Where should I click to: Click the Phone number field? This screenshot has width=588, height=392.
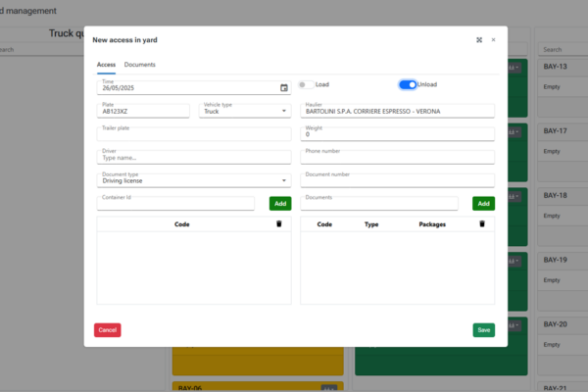tap(397, 157)
